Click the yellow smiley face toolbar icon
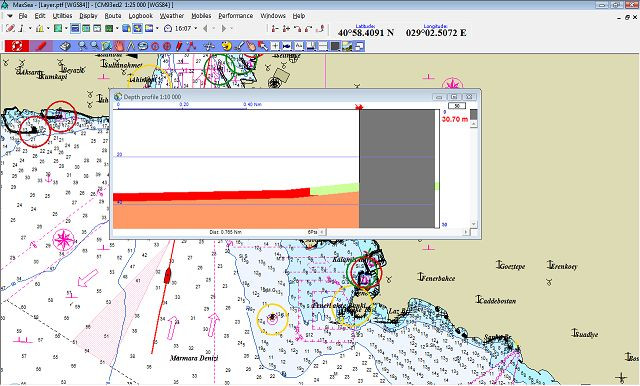Viewport: 640px width, 386px height. (226, 46)
